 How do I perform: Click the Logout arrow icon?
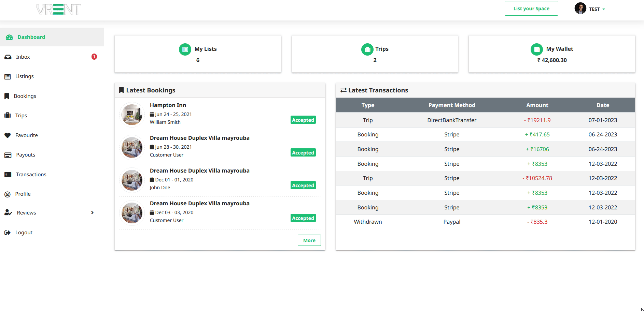point(8,233)
